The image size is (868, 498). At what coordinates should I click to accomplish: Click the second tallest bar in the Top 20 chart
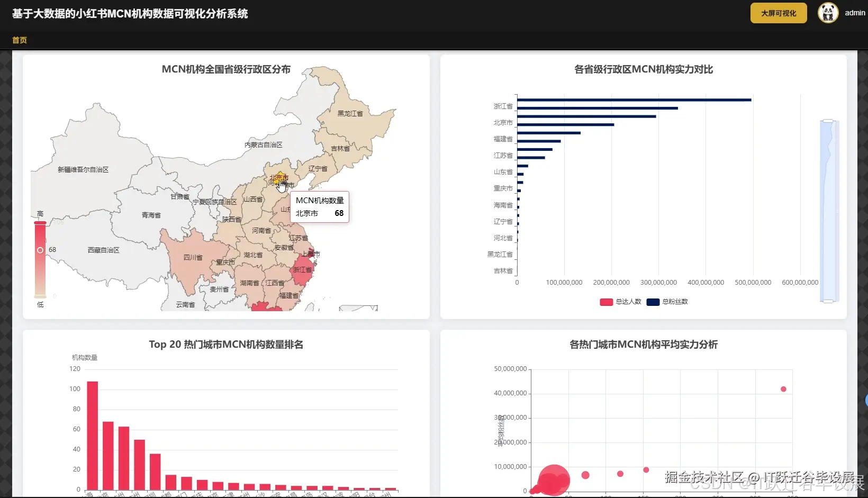click(108, 456)
